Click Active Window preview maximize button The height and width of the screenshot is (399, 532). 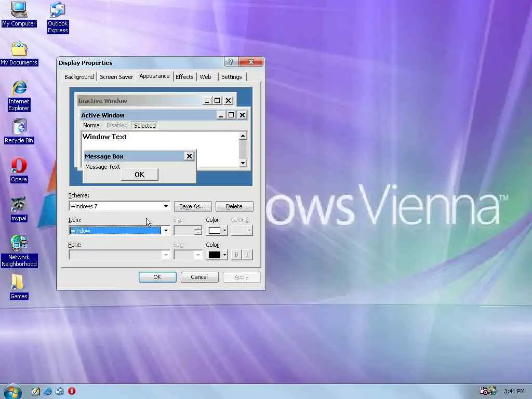tap(231, 115)
